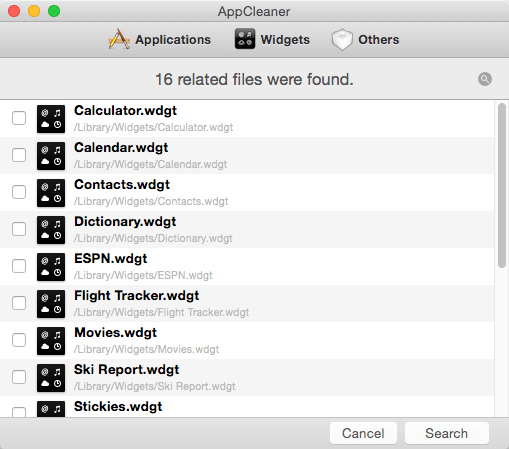The width and height of the screenshot is (509, 449).
Task: Select the ESPN.wdgt file name
Action: (x=111, y=259)
